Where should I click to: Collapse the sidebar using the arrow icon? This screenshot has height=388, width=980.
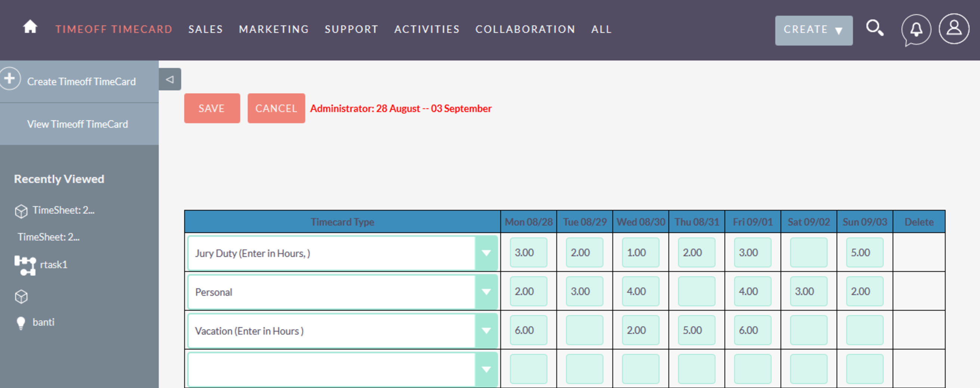pyautogui.click(x=170, y=79)
